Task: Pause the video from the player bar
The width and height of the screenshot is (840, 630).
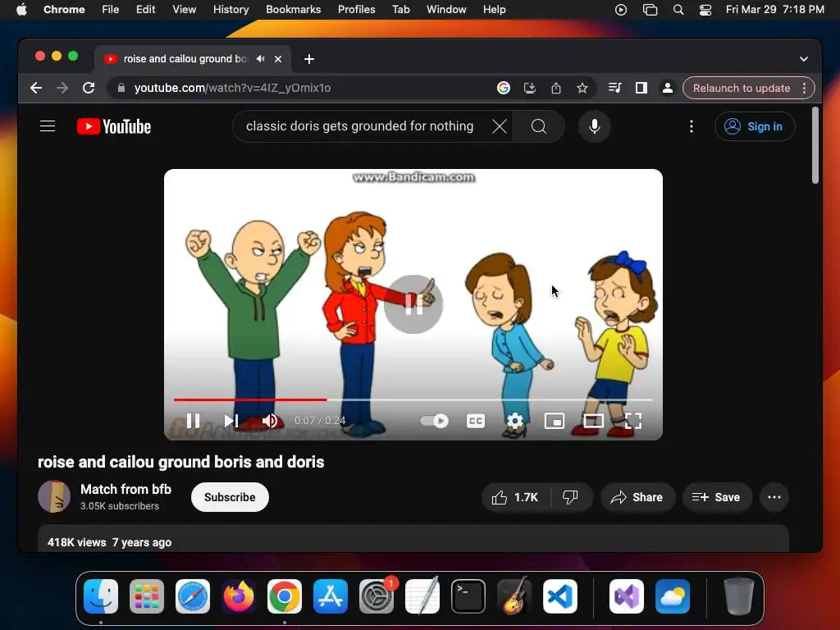Action: (193, 421)
